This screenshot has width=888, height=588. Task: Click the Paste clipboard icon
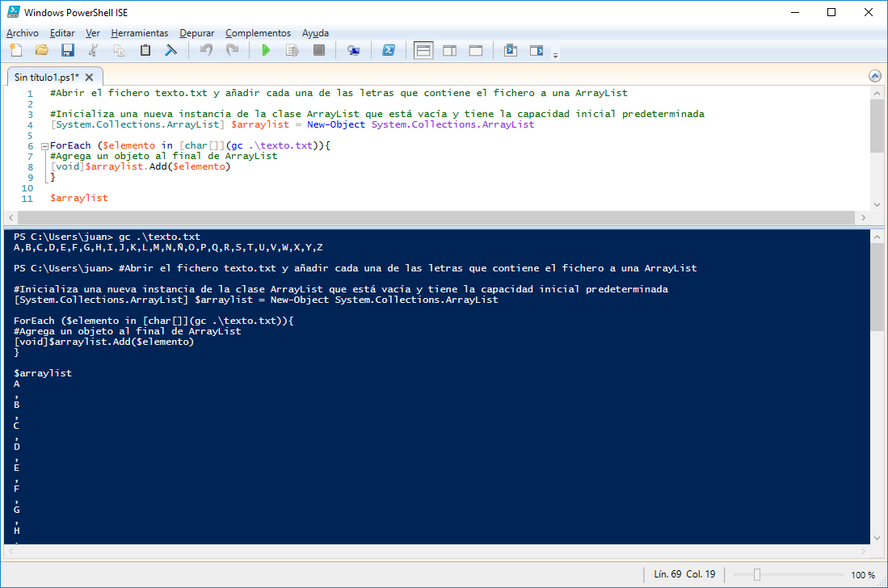click(145, 51)
